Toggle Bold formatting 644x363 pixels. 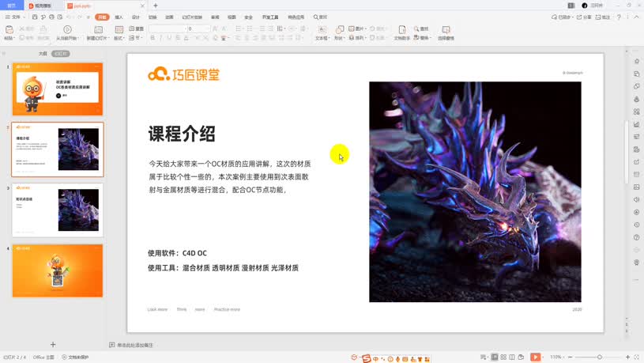pyautogui.click(x=153, y=38)
